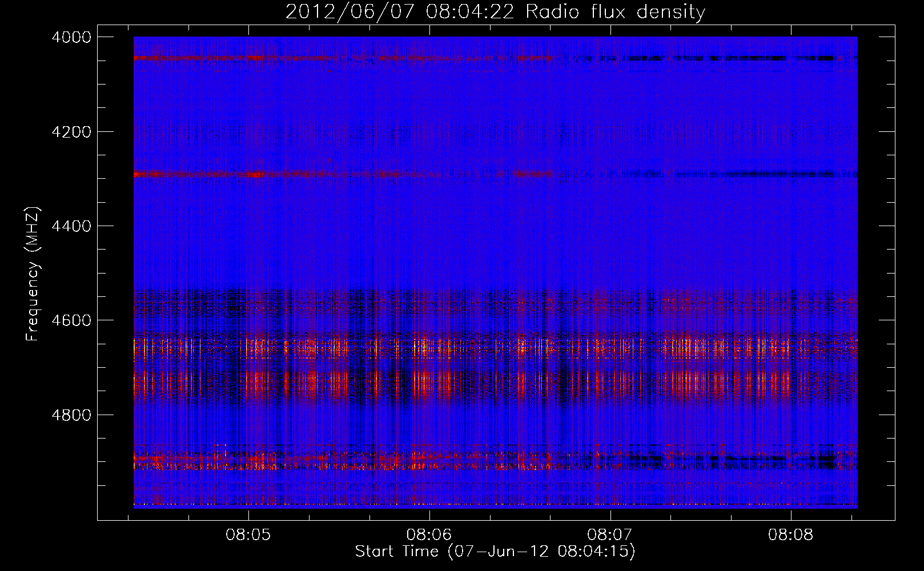Click the "Frequency (MHZ)" axis title
Viewport: 924px width, 571px height.
33,274
